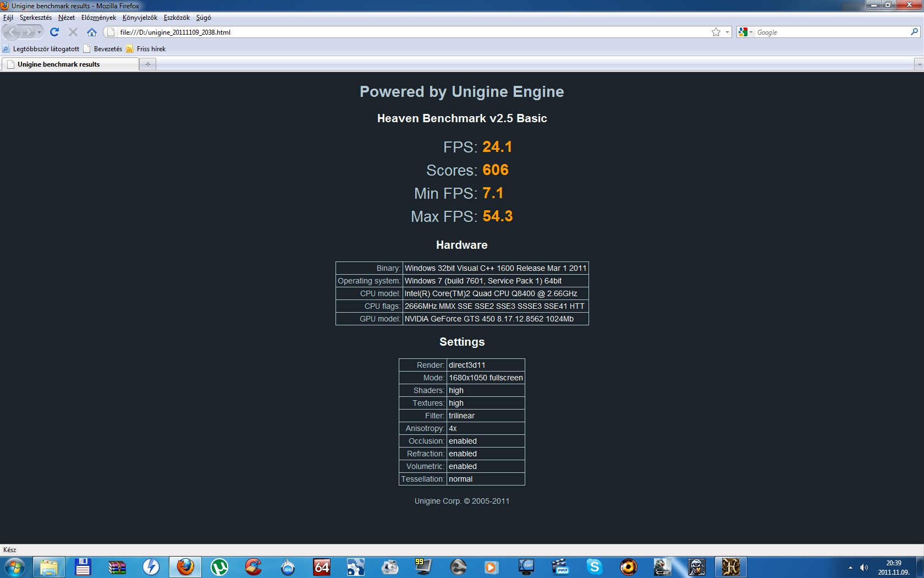The width and height of the screenshot is (924, 578).
Task: Open the Előzmények menu
Action: (x=98, y=18)
